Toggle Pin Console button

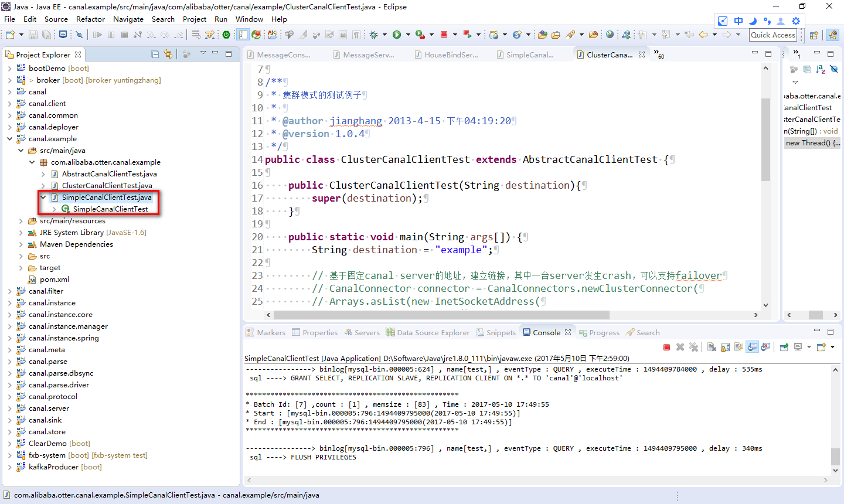(784, 347)
